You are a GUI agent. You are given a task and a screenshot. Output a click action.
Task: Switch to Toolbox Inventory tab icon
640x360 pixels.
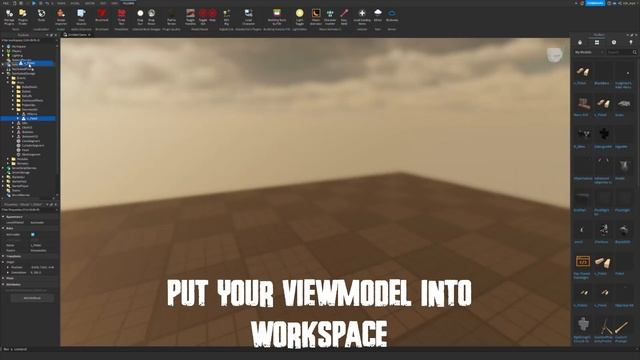pyautogui.click(x=597, y=42)
